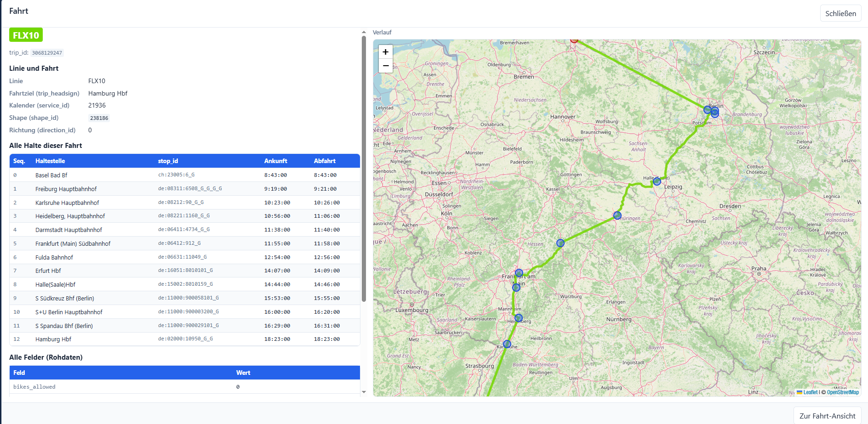Select the Karlsruhe stop marker on map
Viewport: 868px width, 424px height.
(x=507, y=344)
